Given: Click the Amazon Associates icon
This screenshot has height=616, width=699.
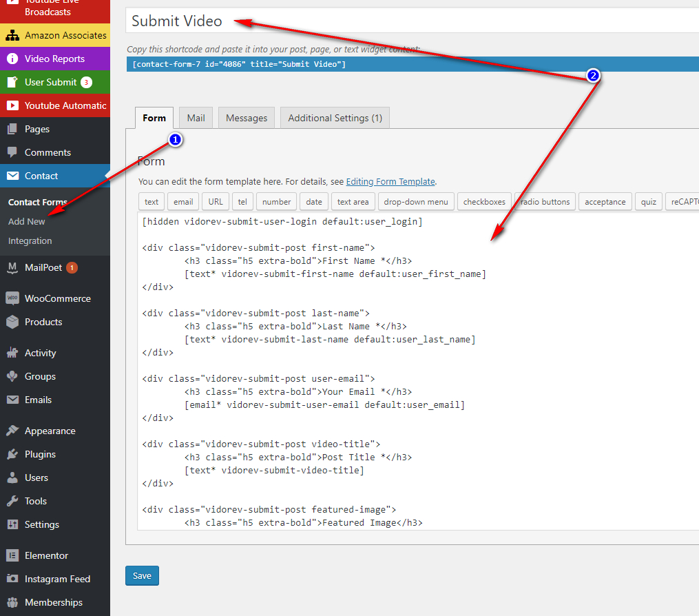Looking at the screenshot, I should tap(12, 35).
